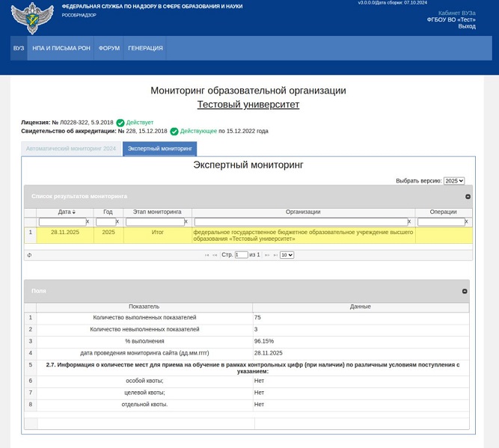Switch to Автоматический мониторинг 2024 tab
The image size is (499, 448).
tap(71, 149)
